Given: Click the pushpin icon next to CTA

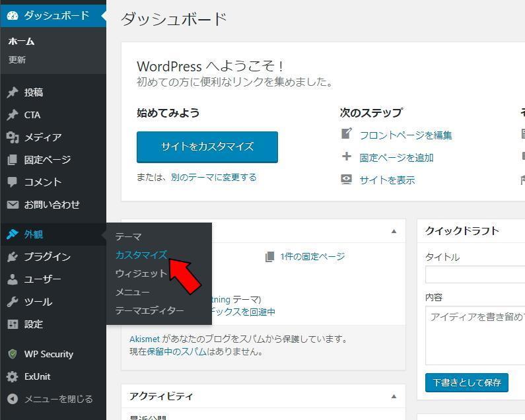Looking at the screenshot, I should point(13,115).
